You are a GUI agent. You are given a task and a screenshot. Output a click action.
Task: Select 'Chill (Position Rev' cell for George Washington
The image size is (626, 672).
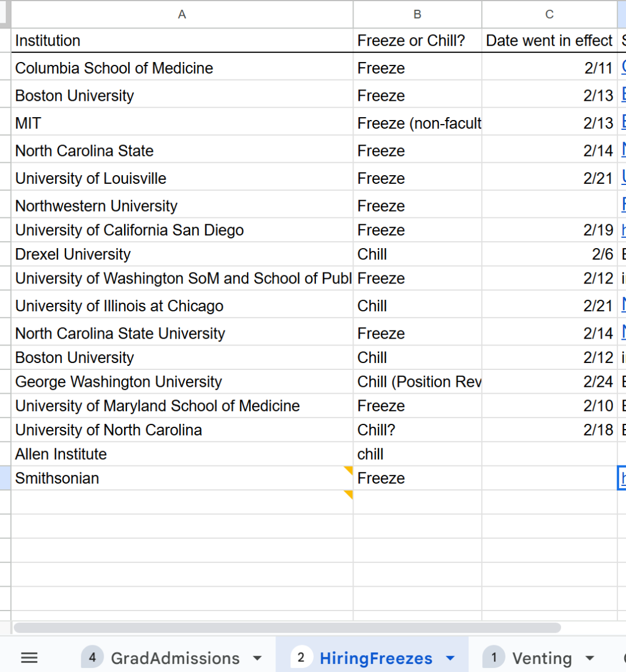[x=417, y=382]
